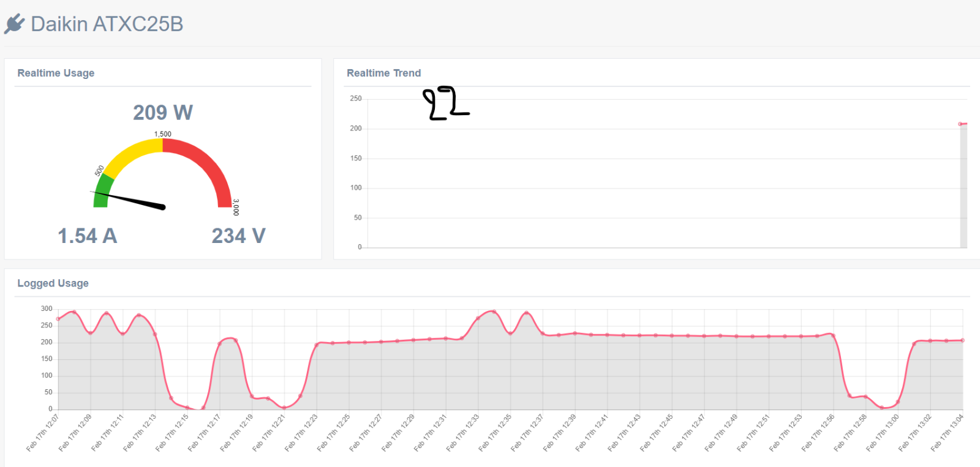
Task: Click the 300 axis label in Logged Usage
Action: coord(47,308)
